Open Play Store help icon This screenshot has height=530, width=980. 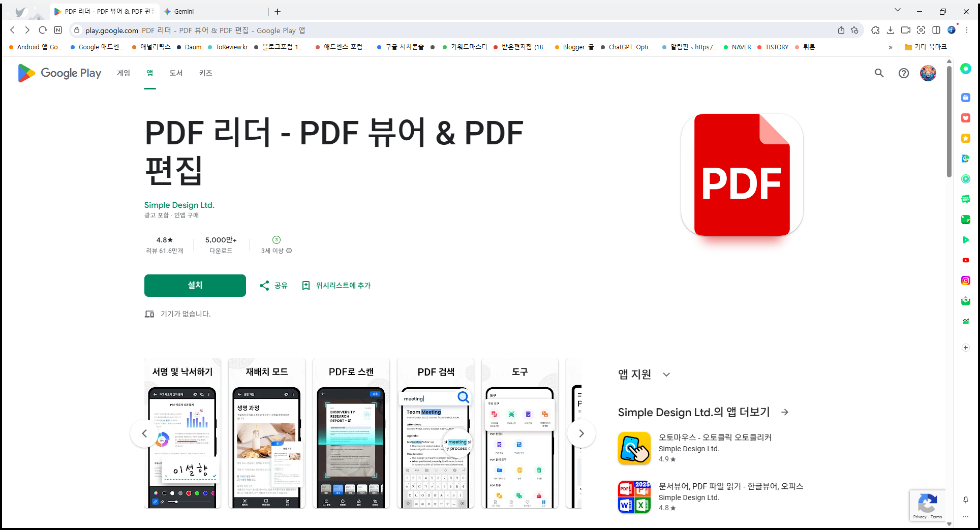coord(903,73)
